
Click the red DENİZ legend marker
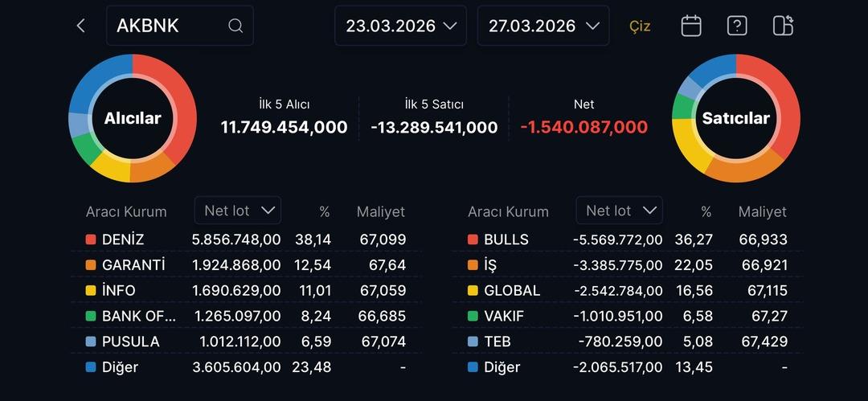91,239
